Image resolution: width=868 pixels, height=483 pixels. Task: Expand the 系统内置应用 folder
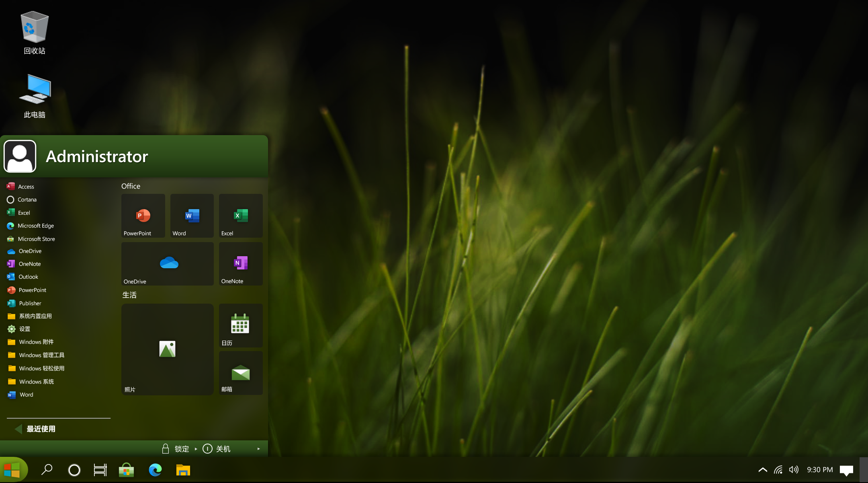tap(35, 316)
